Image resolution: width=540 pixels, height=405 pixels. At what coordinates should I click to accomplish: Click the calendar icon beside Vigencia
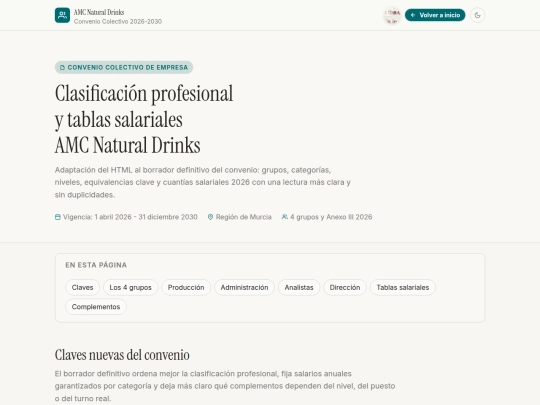coord(58,217)
